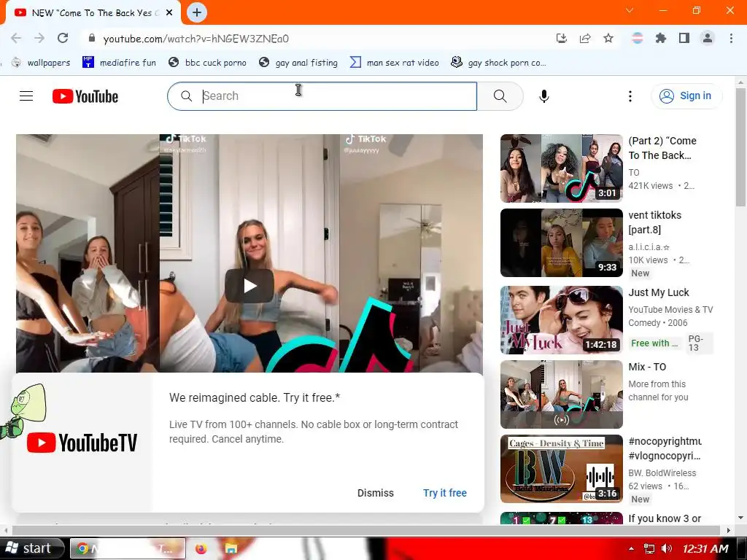This screenshot has height=560, width=747.
Task: Click the volume speaker tray icon
Action: point(667,548)
